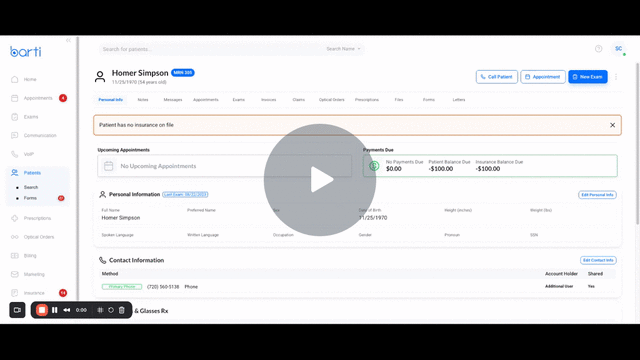
Task: Switch to patient Optical Orders tab
Action: pos(331,100)
